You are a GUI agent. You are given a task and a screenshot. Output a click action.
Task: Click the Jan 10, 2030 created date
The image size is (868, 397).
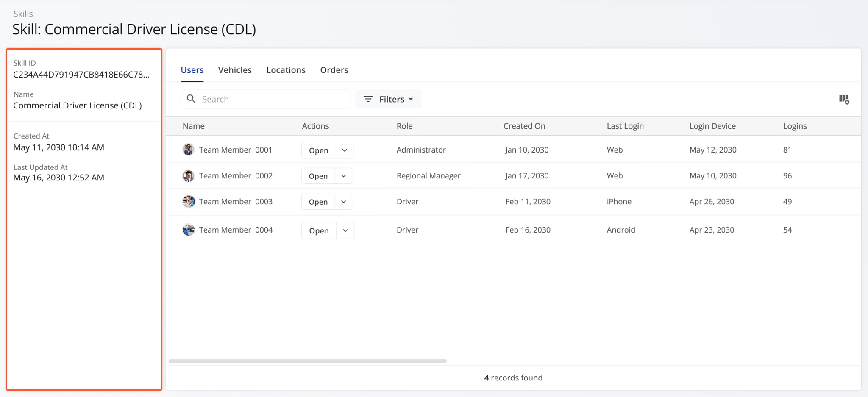coord(527,150)
